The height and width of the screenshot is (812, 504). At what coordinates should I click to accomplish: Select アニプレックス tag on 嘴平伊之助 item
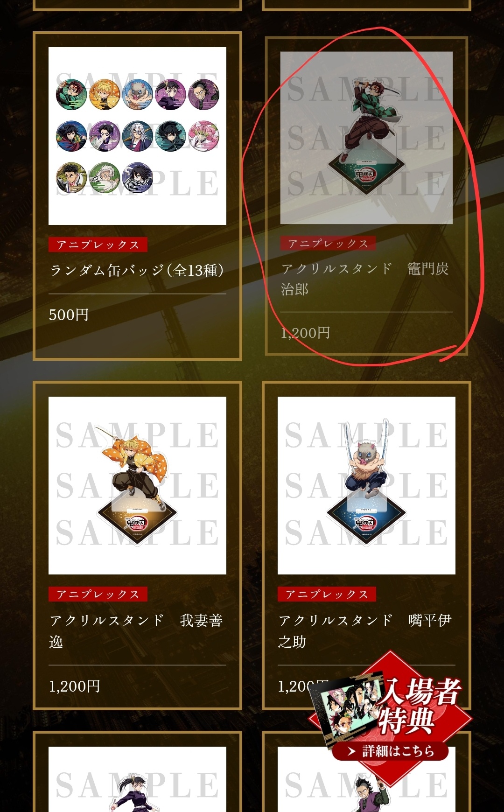coord(327,594)
